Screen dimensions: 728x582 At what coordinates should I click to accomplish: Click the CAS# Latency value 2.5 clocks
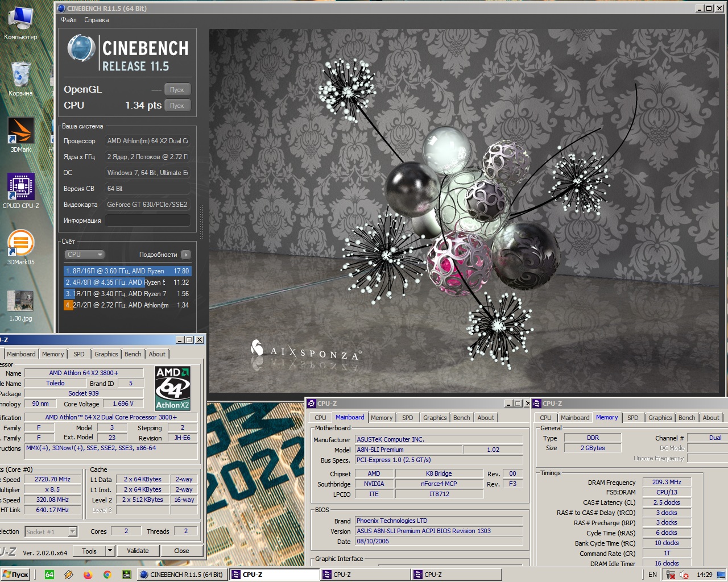point(667,502)
